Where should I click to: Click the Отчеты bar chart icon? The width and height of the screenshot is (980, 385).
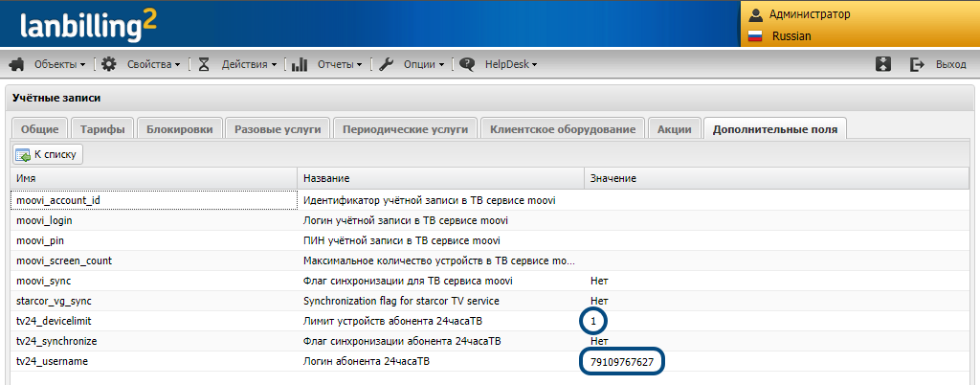[300, 64]
